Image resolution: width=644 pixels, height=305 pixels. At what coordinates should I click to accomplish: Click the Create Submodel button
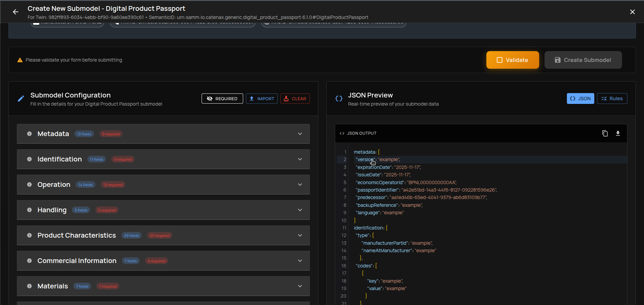[x=583, y=60]
